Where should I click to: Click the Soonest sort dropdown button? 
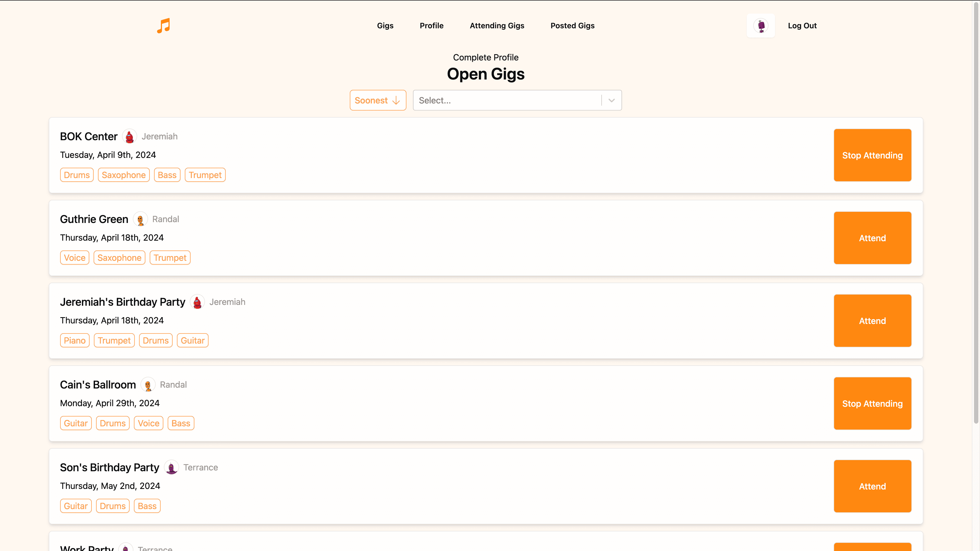pyautogui.click(x=378, y=100)
